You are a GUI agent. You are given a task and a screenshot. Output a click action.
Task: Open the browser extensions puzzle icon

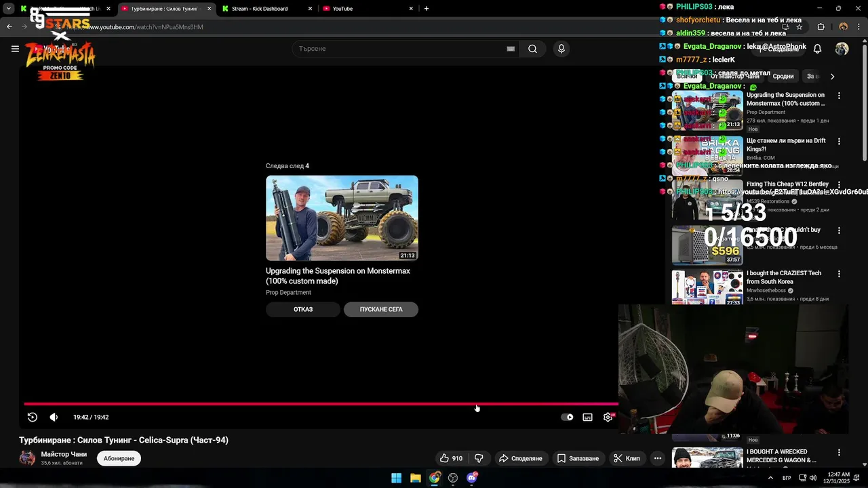pos(821,27)
